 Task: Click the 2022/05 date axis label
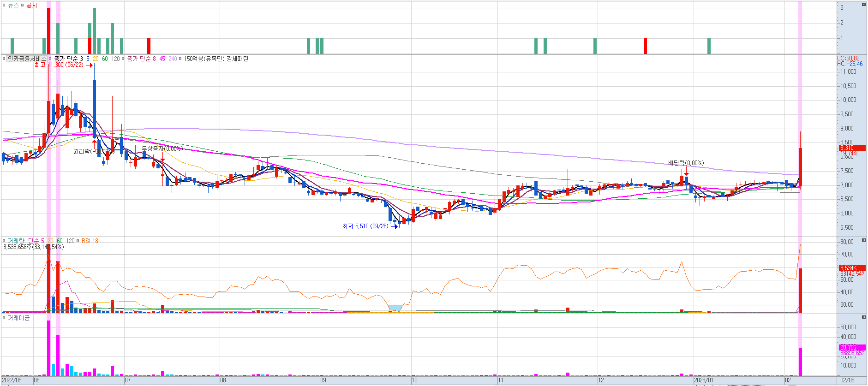coord(12,380)
